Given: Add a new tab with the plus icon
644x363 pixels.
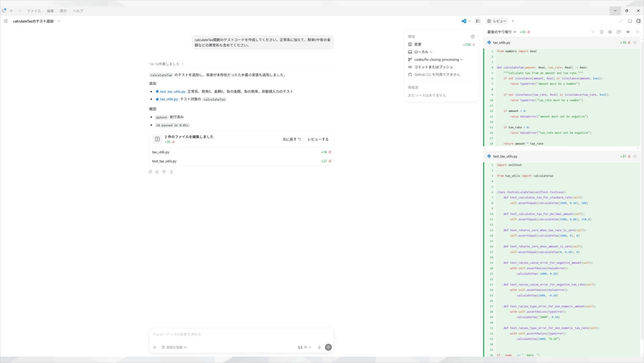Looking at the screenshot, I should coord(513,21).
